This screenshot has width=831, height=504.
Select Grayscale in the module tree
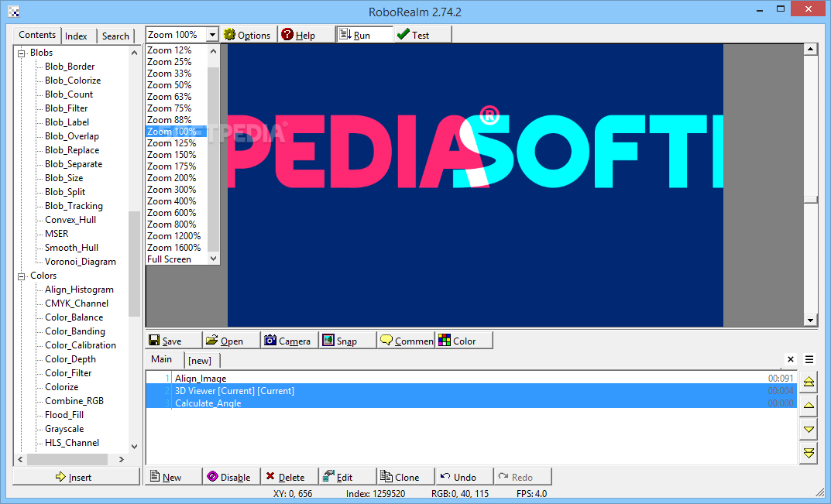tap(64, 429)
